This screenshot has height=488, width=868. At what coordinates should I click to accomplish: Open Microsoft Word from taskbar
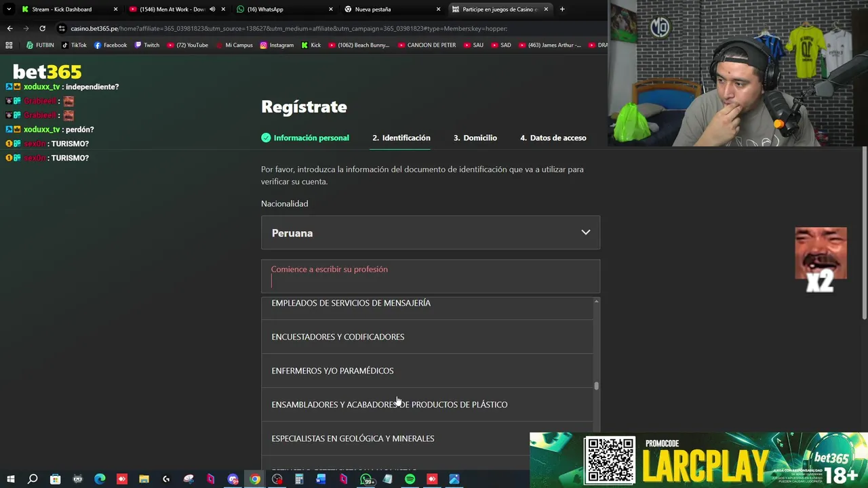[321, 479]
